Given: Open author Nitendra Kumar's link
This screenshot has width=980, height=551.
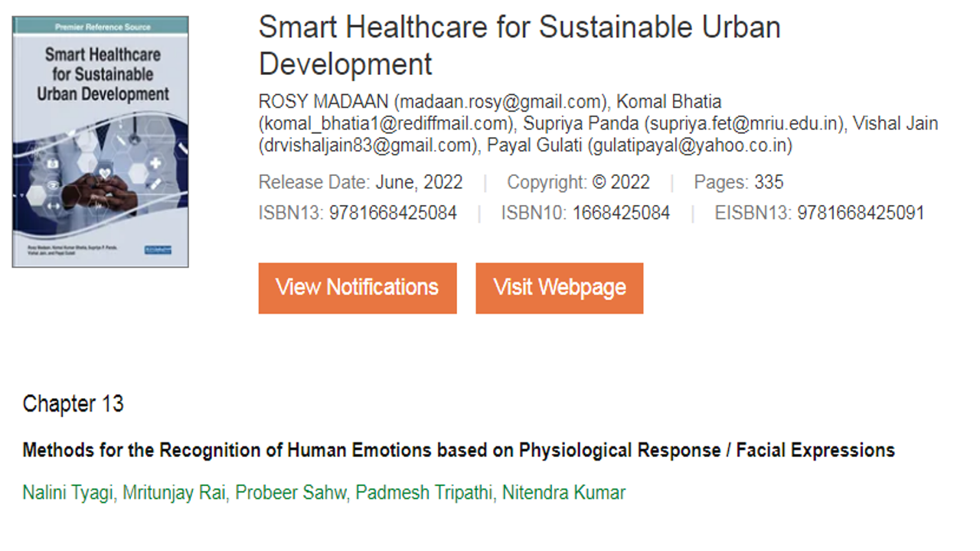Looking at the screenshot, I should pos(563,493).
